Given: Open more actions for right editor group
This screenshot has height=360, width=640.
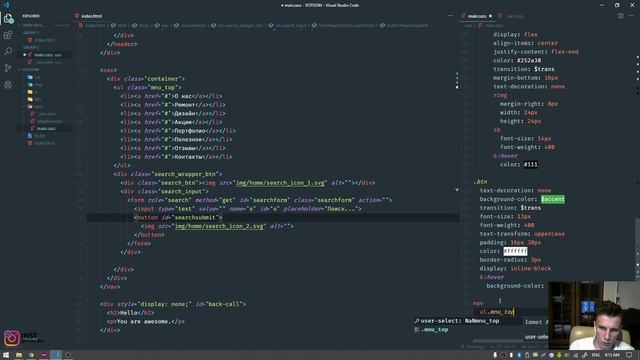Looking at the screenshot, I should coord(631,16).
